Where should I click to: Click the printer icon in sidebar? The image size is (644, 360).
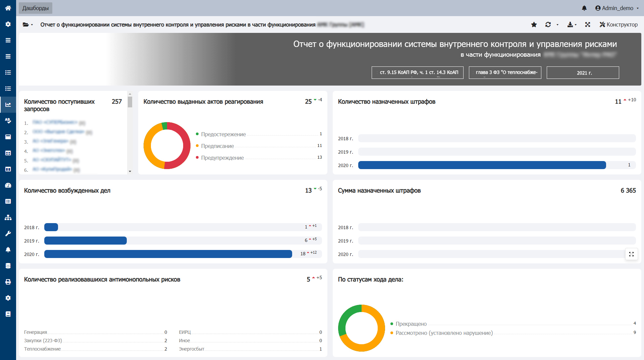pos(8,282)
